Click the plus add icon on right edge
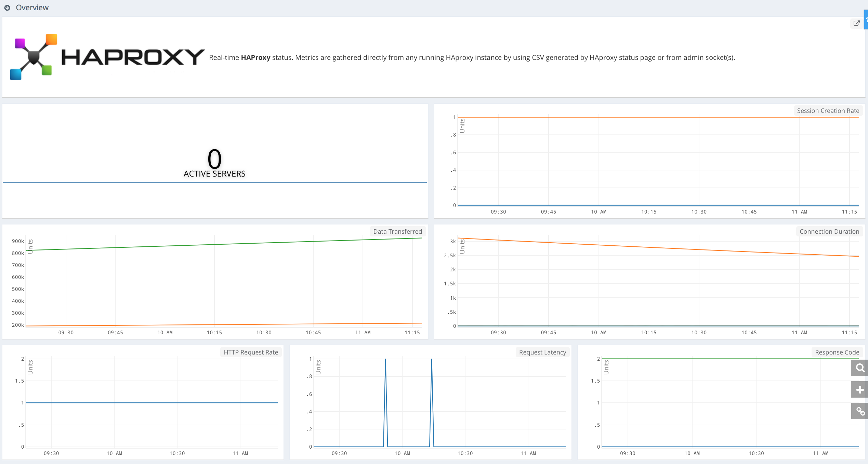The width and height of the screenshot is (868, 464). point(860,389)
